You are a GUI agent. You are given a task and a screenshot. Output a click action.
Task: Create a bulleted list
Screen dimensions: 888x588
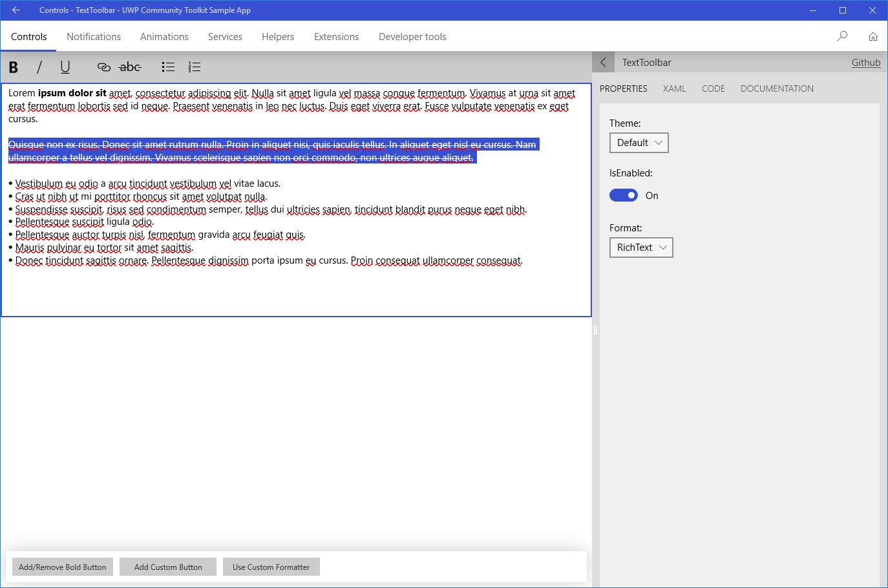tap(169, 67)
